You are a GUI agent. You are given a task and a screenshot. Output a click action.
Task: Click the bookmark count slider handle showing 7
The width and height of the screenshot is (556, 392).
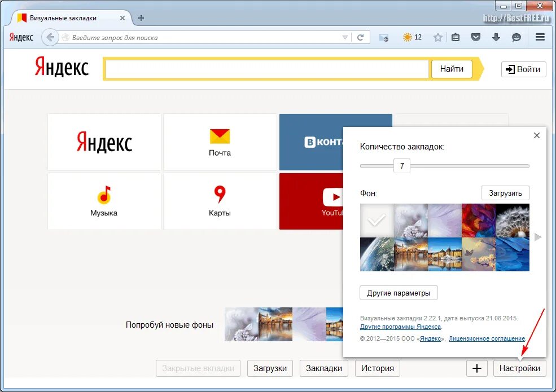(402, 166)
